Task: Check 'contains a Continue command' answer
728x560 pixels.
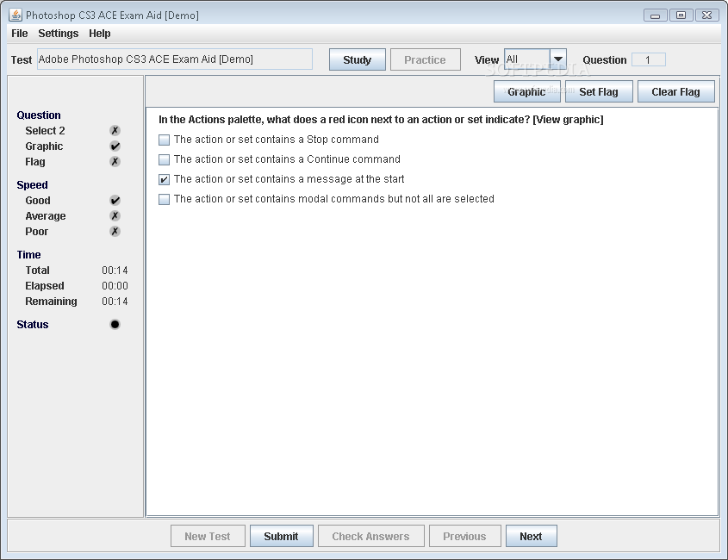Action: pyautogui.click(x=164, y=159)
